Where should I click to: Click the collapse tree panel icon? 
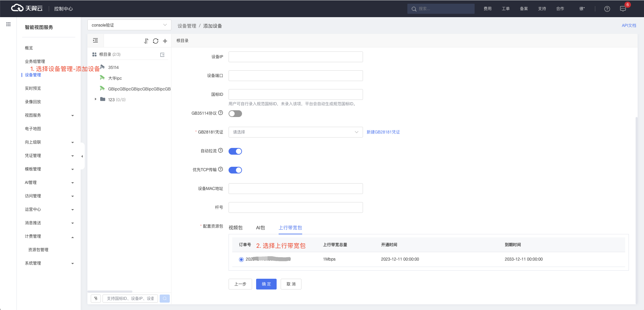point(95,41)
